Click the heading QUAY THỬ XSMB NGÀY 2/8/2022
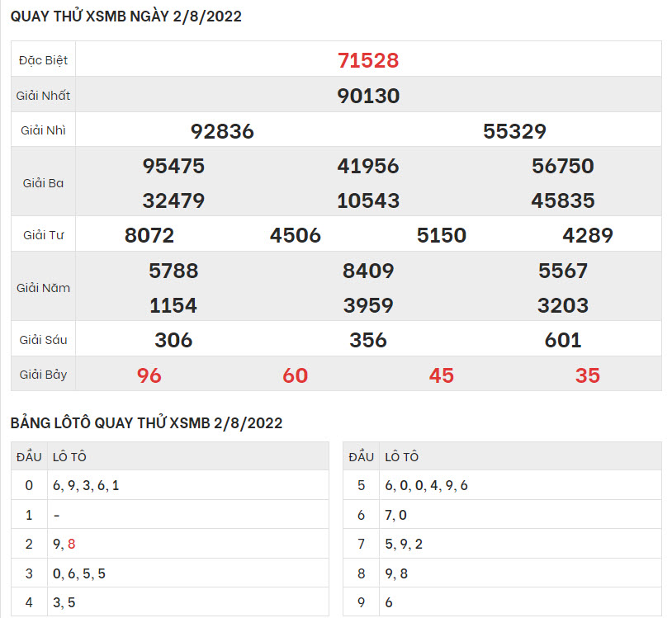Image resolution: width=672 pixels, height=618 pixels. (x=126, y=17)
